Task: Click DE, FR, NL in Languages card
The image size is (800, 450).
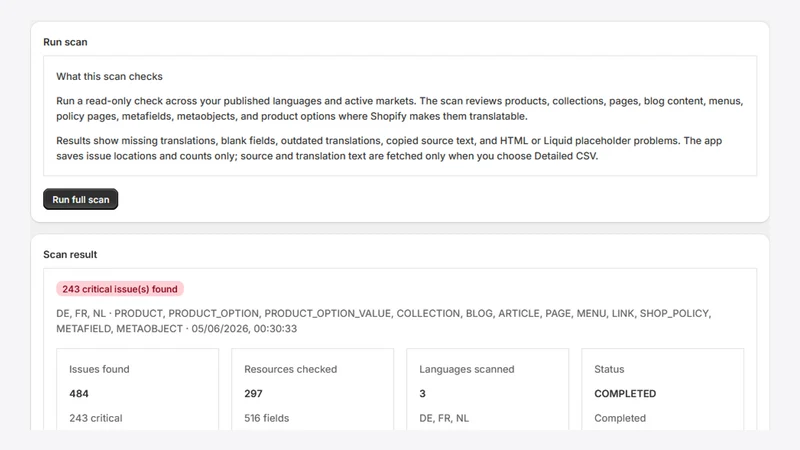Action: coord(444,418)
